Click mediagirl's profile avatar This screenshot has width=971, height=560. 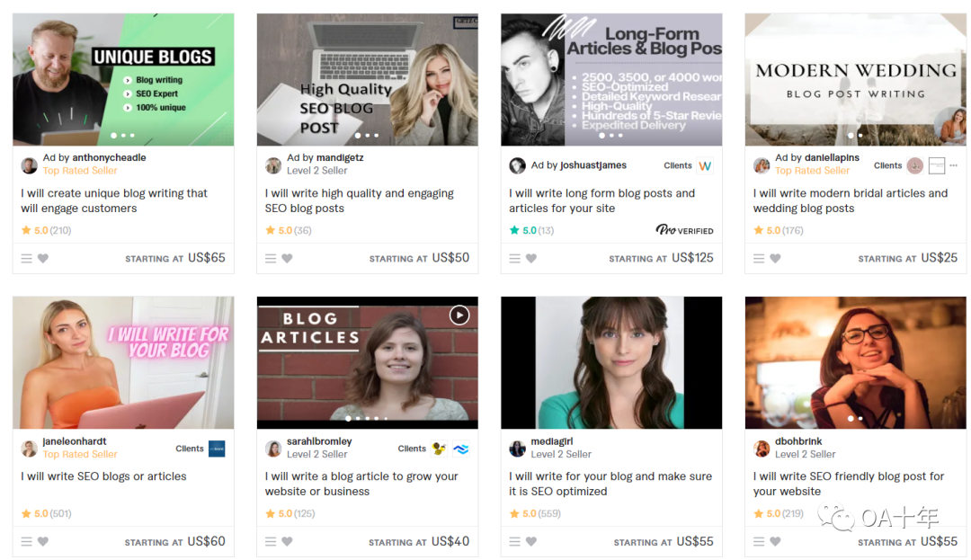click(x=518, y=449)
